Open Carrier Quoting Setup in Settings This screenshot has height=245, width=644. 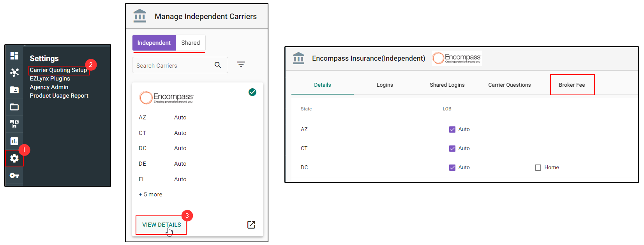(x=58, y=70)
